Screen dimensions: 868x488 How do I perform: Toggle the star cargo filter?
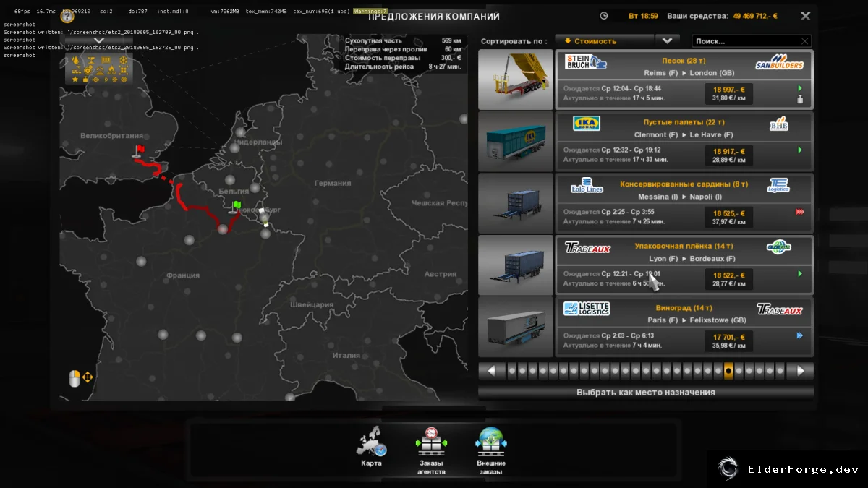(75, 78)
